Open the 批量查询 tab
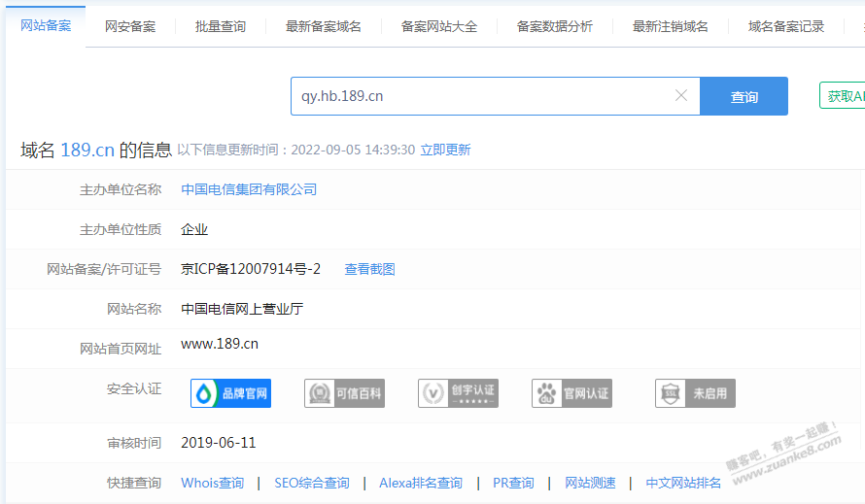This screenshot has height=504, width=865. coord(221,26)
